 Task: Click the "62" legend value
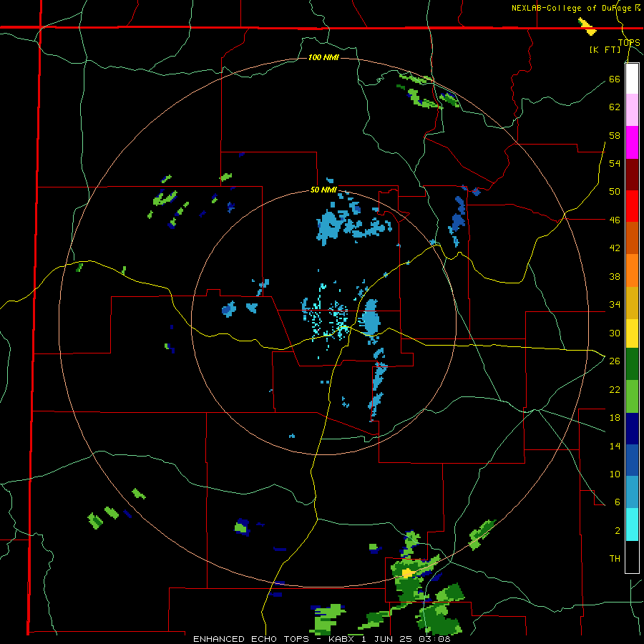615,107
